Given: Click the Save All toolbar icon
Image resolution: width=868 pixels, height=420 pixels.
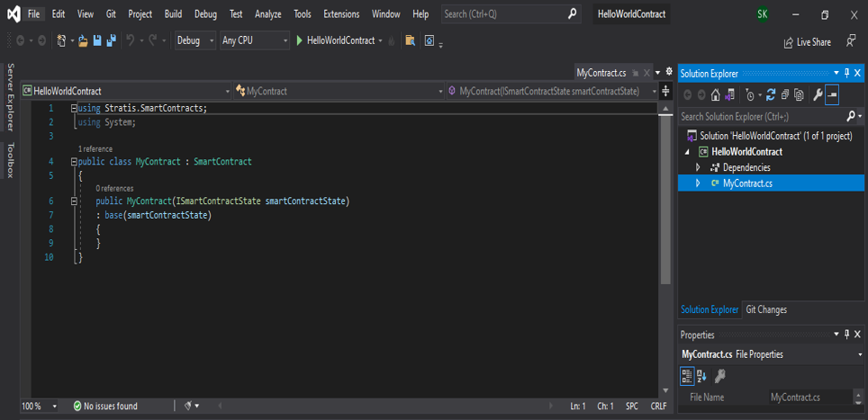Looking at the screenshot, I should click(x=111, y=40).
